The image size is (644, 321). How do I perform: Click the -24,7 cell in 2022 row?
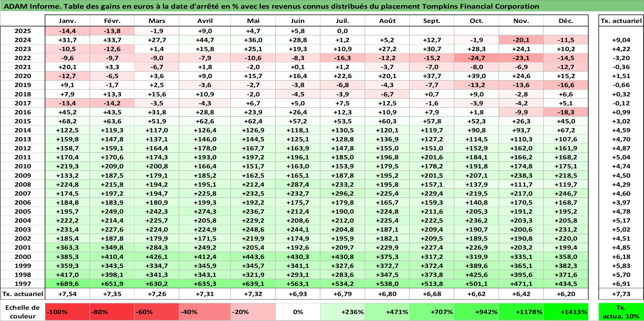click(476, 58)
